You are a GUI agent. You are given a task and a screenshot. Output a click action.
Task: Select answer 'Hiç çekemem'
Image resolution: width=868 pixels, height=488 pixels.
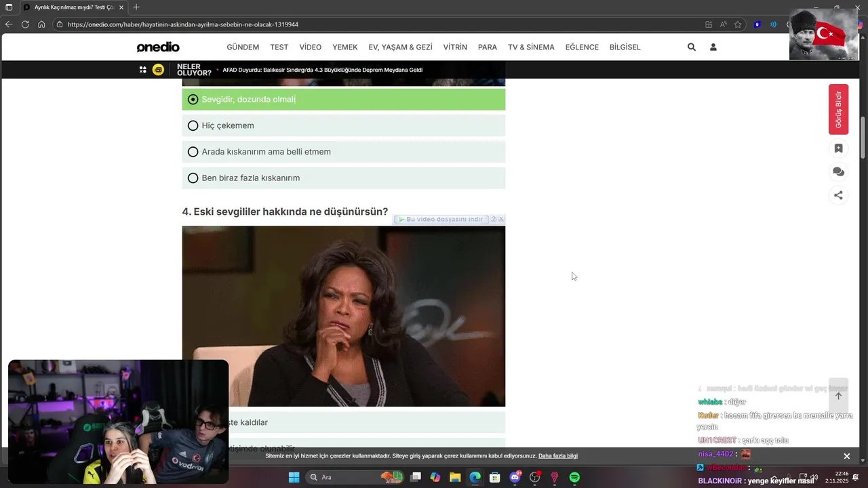click(344, 125)
